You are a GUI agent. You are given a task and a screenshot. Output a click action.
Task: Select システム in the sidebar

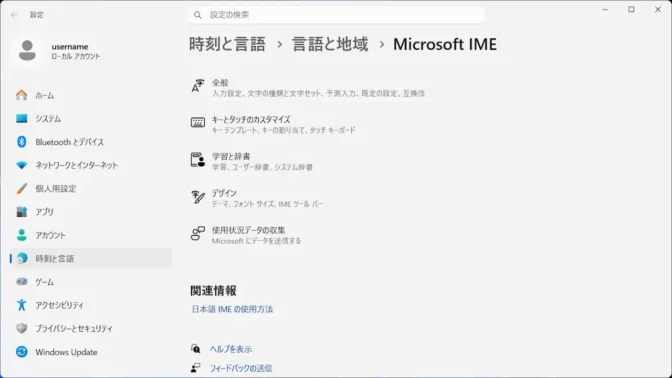[x=91, y=119]
